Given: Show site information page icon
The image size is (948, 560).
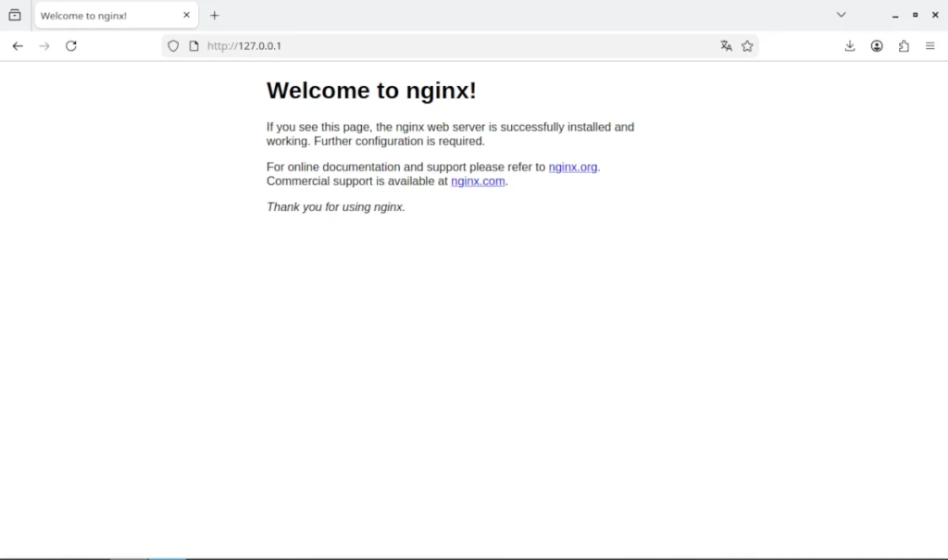Looking at the screenshot, I should [193, 46].
